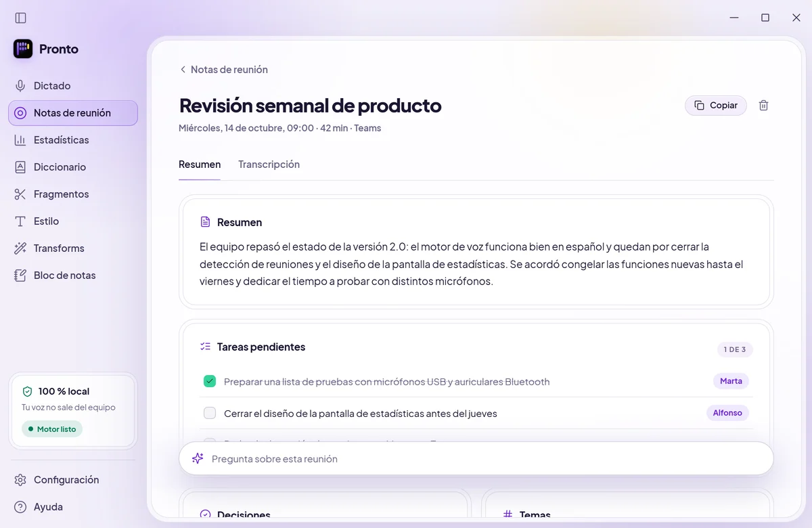Click the checklist icon beside Tareas pendientes

tap(206, 347)
